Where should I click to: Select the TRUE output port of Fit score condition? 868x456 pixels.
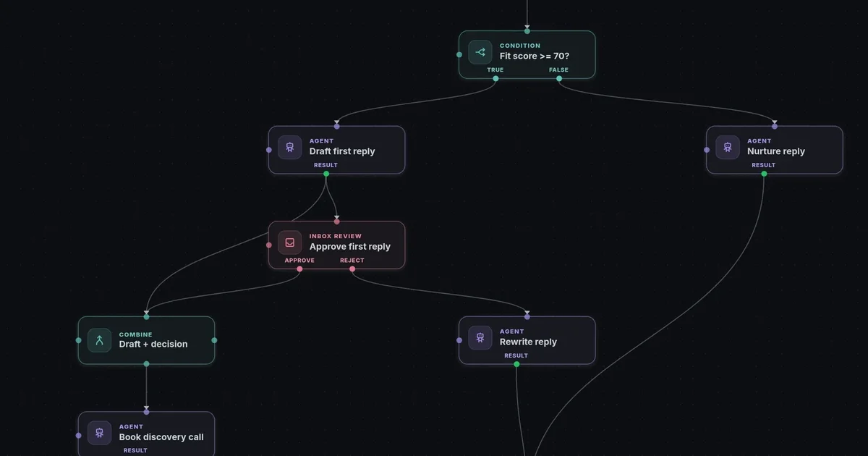[x=495, y=78]
